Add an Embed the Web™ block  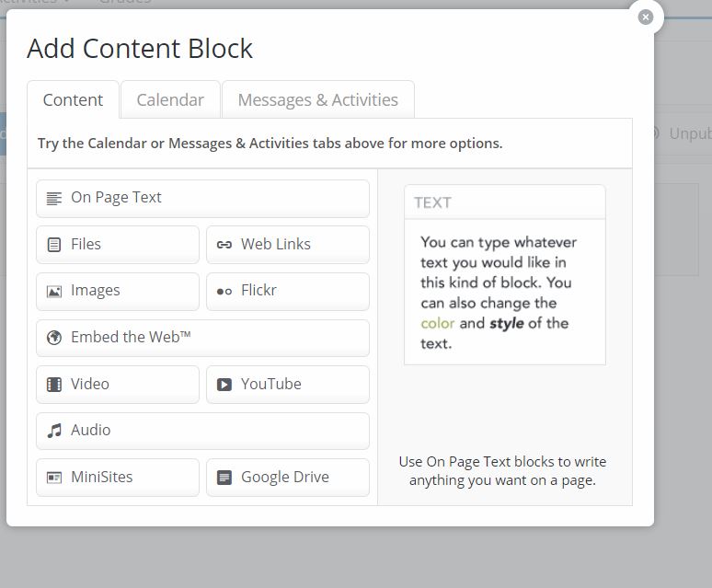point(202,338)
